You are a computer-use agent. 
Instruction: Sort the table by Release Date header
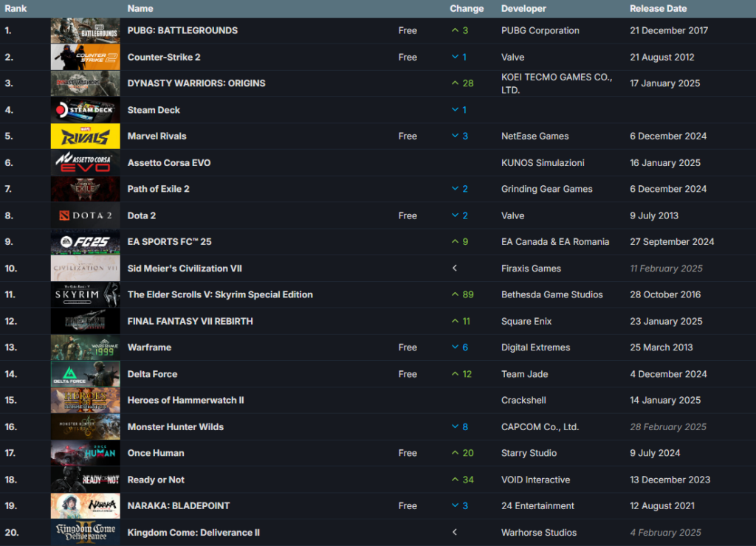tap(658, 8)
